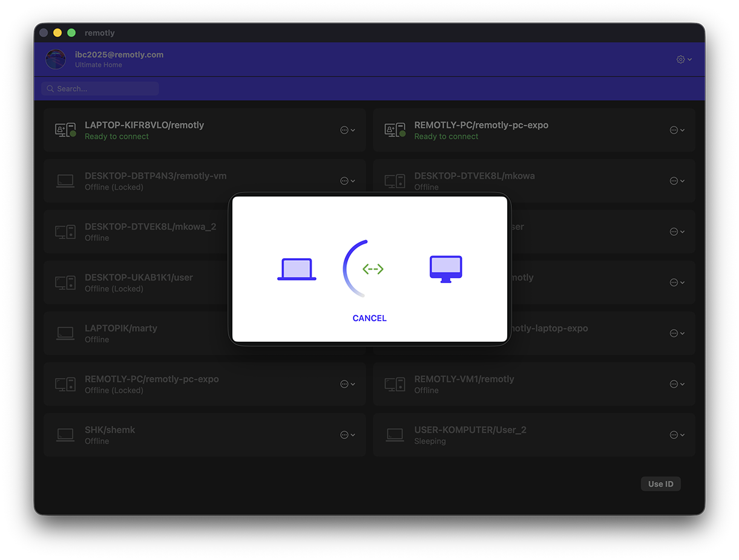Open more options for the remotly-laptop-expo row
The height and width of the screenshot is (560, 739).
(x=677, y=333)
